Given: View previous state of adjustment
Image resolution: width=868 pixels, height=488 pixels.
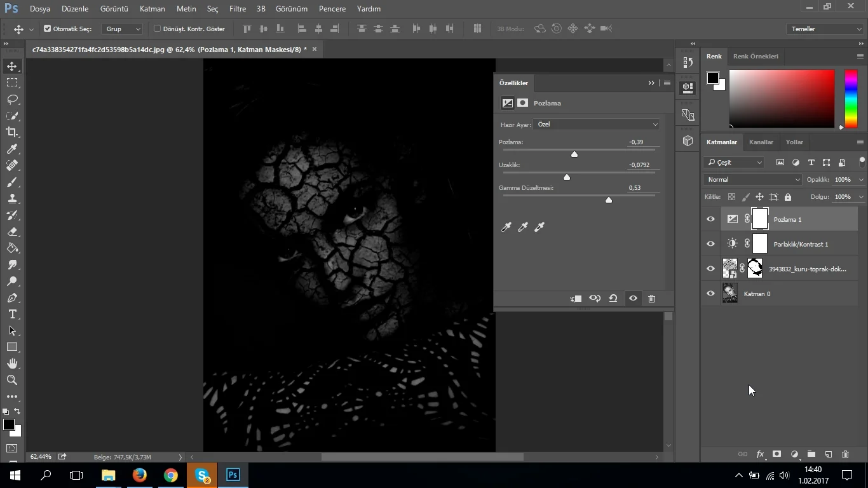Looking at the screenshot, I should tap(595, 299).
